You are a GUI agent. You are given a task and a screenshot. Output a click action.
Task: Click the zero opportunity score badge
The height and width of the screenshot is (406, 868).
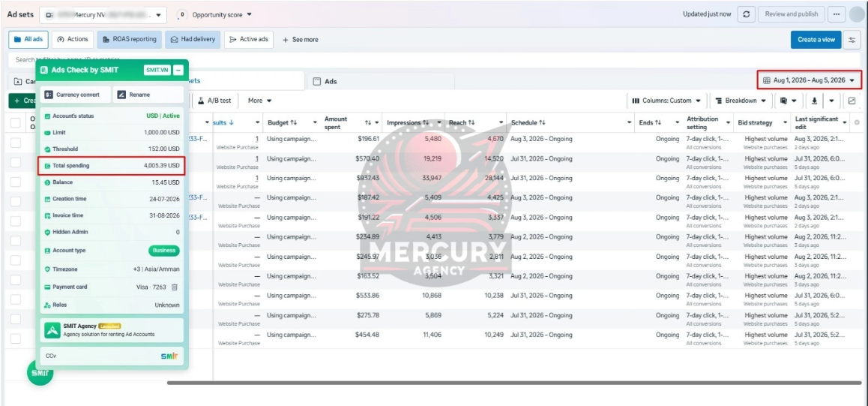tap(182, 14)
